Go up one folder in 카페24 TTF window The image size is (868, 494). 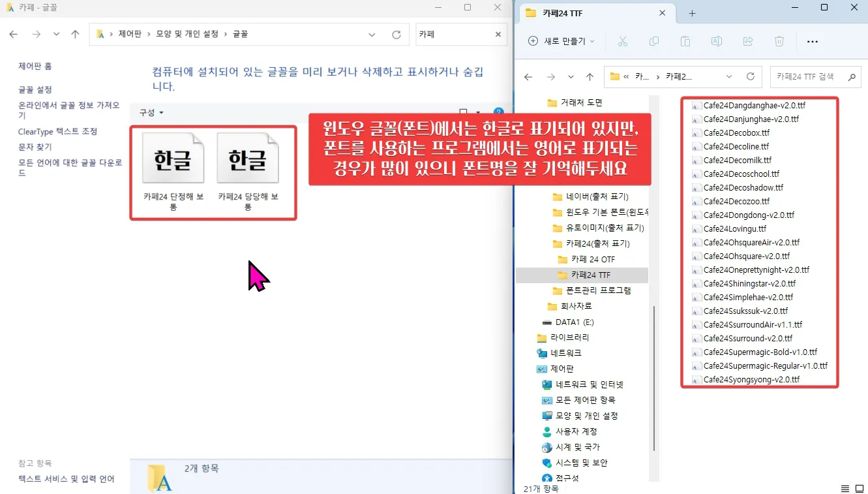coord(590,77)
